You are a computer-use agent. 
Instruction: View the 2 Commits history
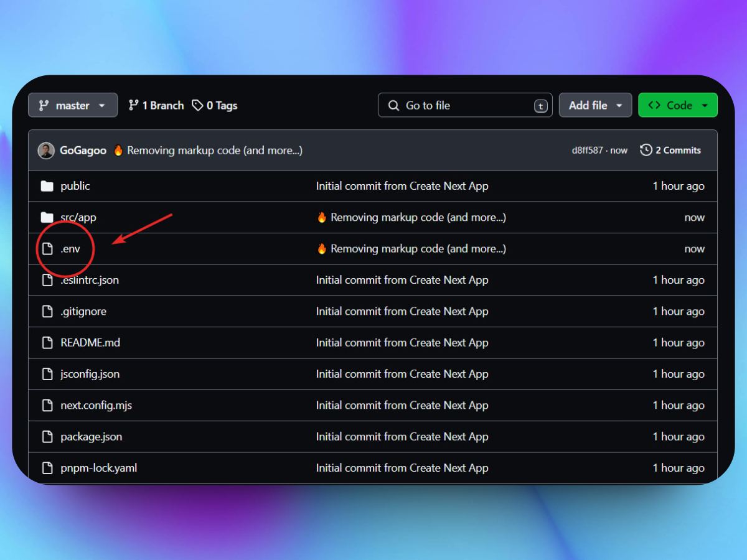670,151
